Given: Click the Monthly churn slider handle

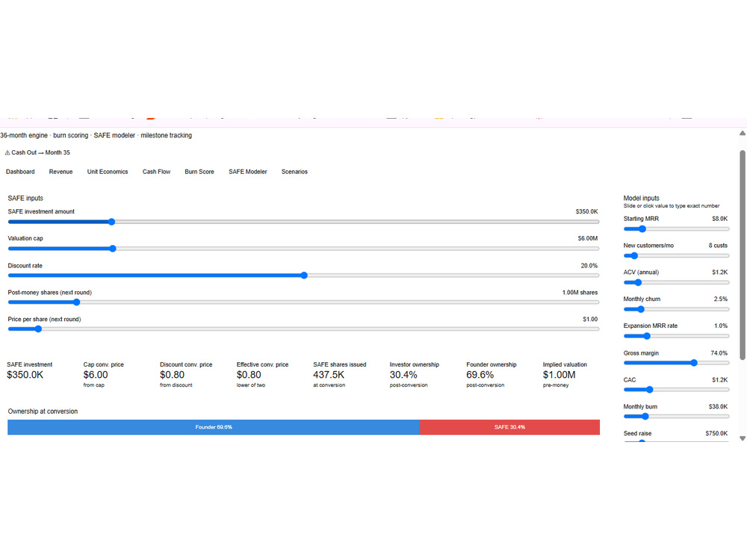Looking at the screenshot, I should click(641, 309).
